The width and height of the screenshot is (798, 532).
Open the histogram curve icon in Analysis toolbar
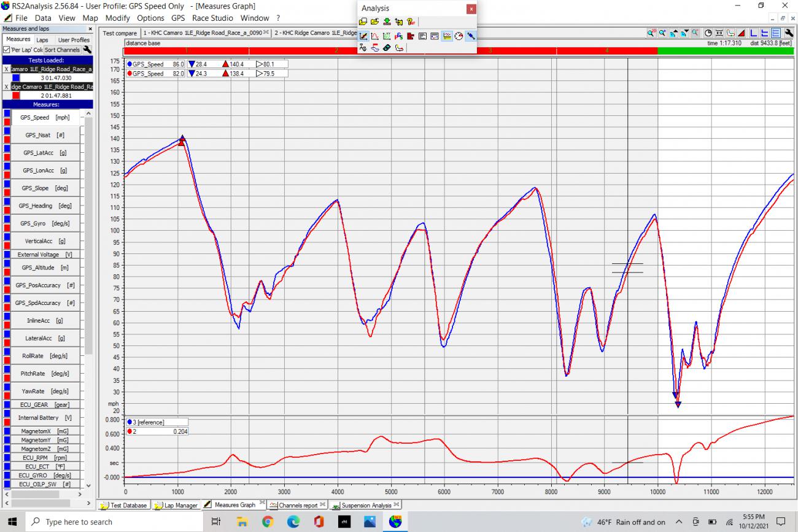click(x=374, y=36)
